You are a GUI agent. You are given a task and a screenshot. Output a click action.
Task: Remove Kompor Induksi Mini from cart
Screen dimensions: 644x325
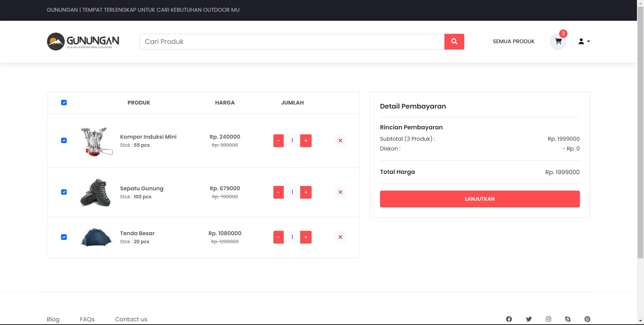340,141
